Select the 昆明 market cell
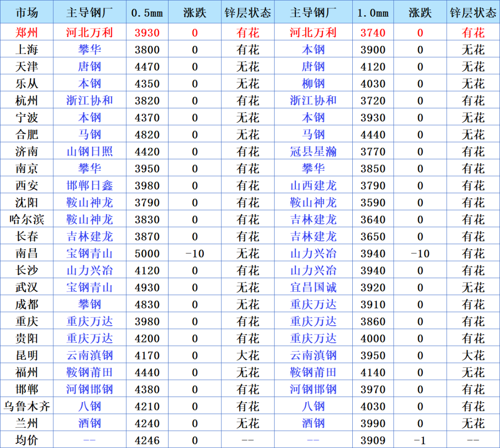Viewport: 500px width, 448px height. (27, 355)
